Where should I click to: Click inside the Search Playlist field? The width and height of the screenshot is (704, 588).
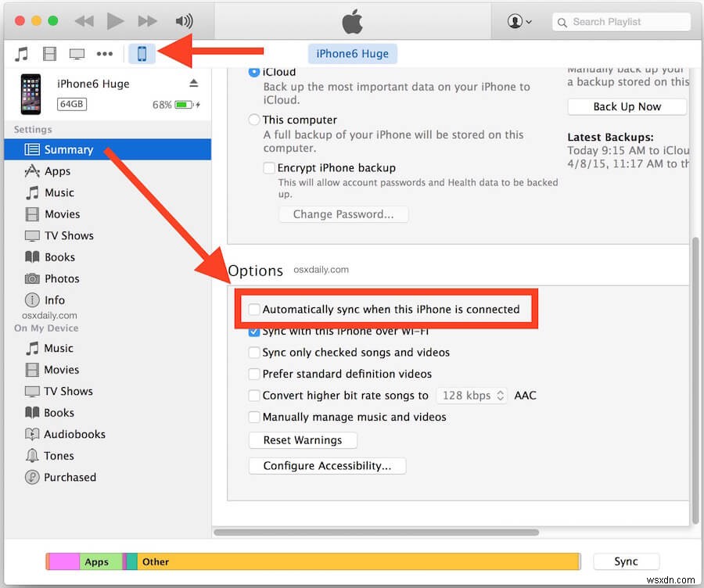pyautogui.click(x=620, y=21)
